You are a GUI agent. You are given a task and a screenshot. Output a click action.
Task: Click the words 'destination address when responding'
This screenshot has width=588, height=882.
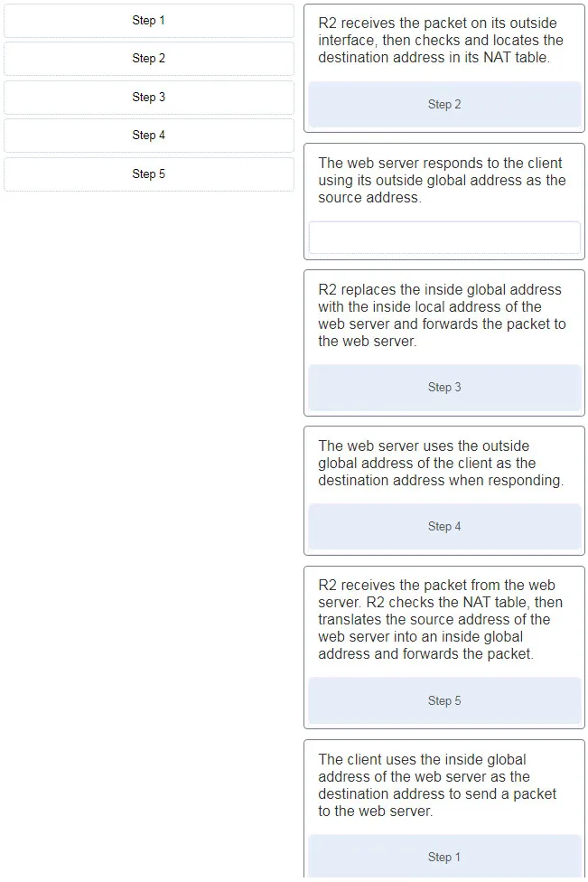[441, 481]
